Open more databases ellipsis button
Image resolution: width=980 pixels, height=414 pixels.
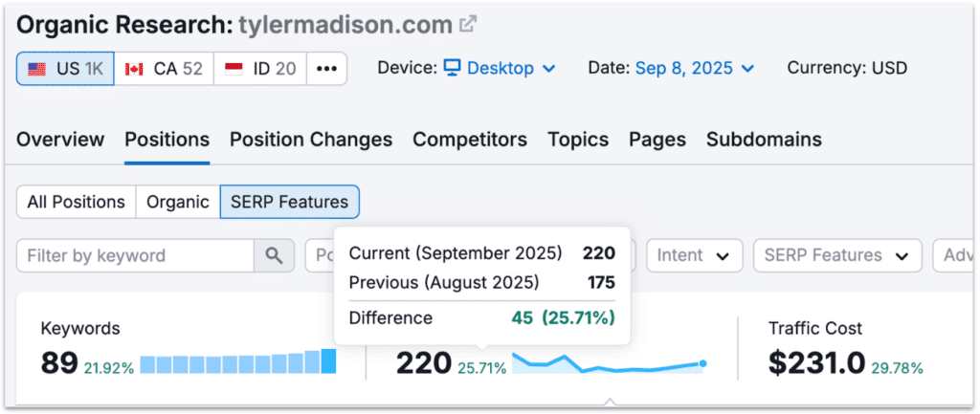[x=326, y=69]
